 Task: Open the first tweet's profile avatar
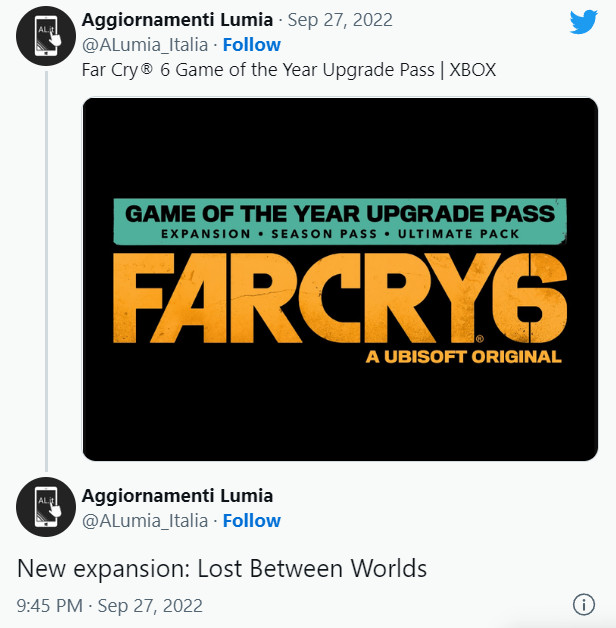click(46, 35)
